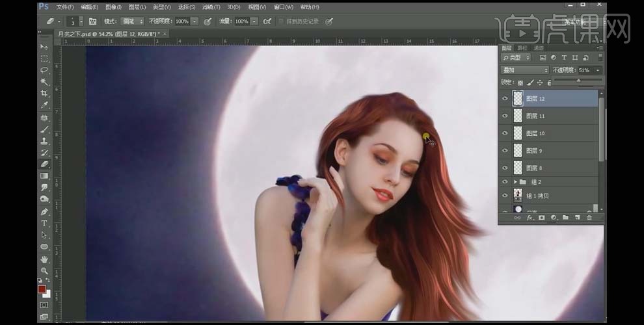
Task: Open options bar 不透明度 100% arrow
Action: point(195,21)
